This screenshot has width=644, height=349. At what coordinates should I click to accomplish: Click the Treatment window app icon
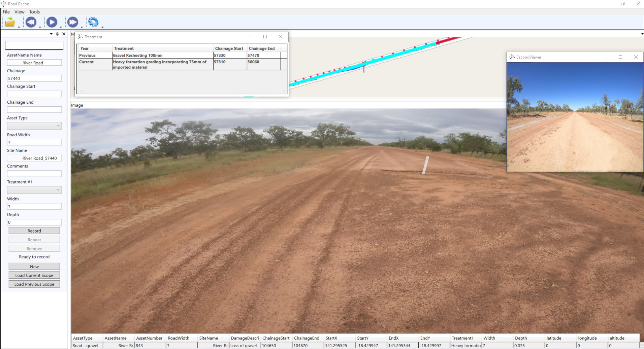[80, 37]
